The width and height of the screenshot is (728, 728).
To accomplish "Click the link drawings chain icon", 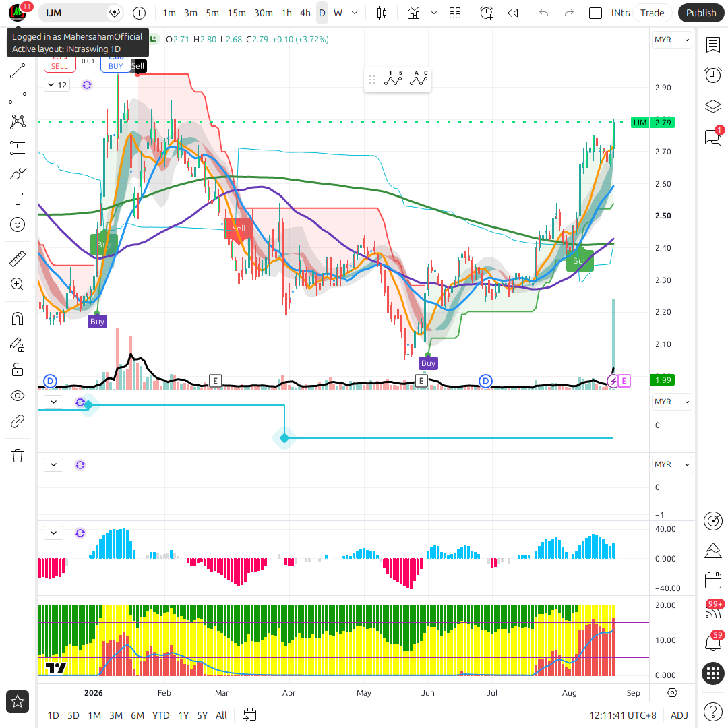I will pos(17,421).
